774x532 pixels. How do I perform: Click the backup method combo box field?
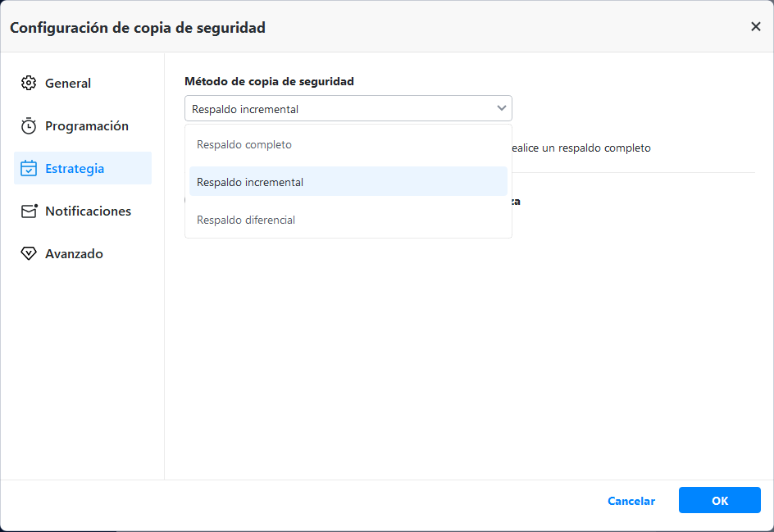tap(336, 109)
